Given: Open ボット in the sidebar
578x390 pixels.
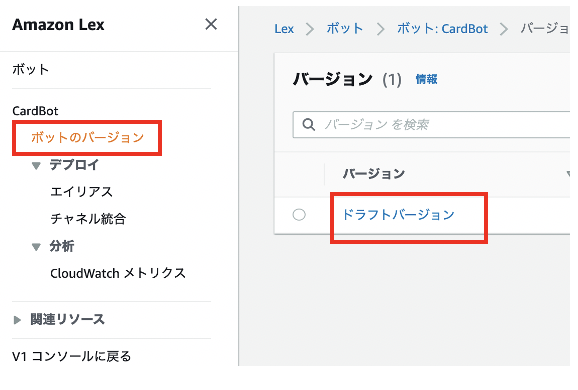Looking at the screenshot, I should coord(30,69).
